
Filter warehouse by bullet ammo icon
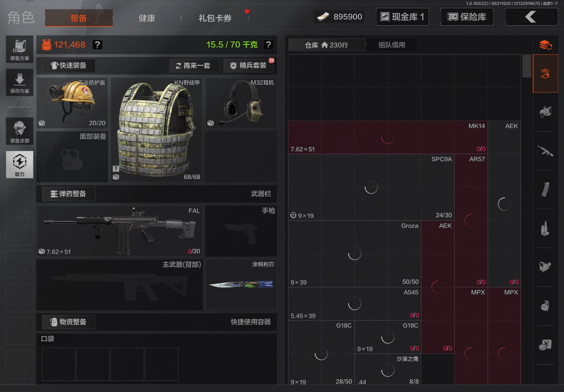tap(545, 228)
